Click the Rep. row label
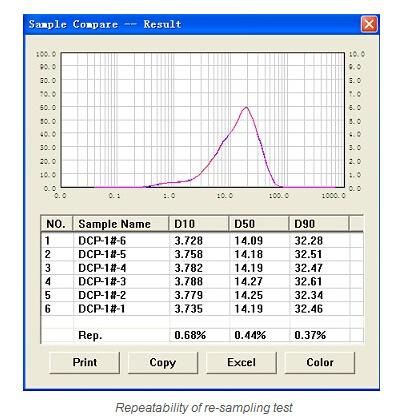The width and height of the screenshot is (399, 420). (90, 335)
